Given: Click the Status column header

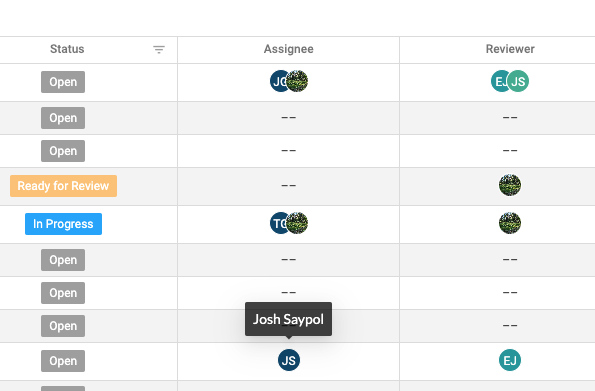Looking at the screenshot, I should click(x=67, y=49).
